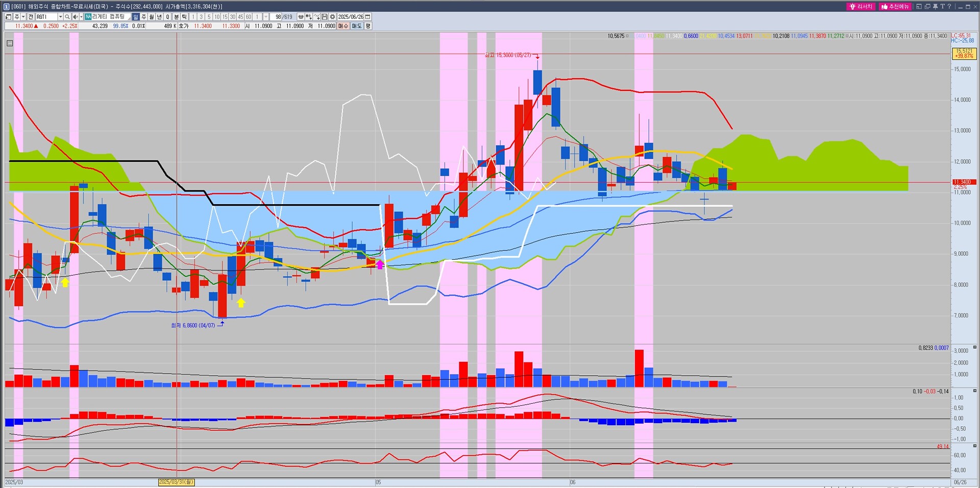
Task: Click the speaker sound alert icon
Action: [x=76, y=17]
